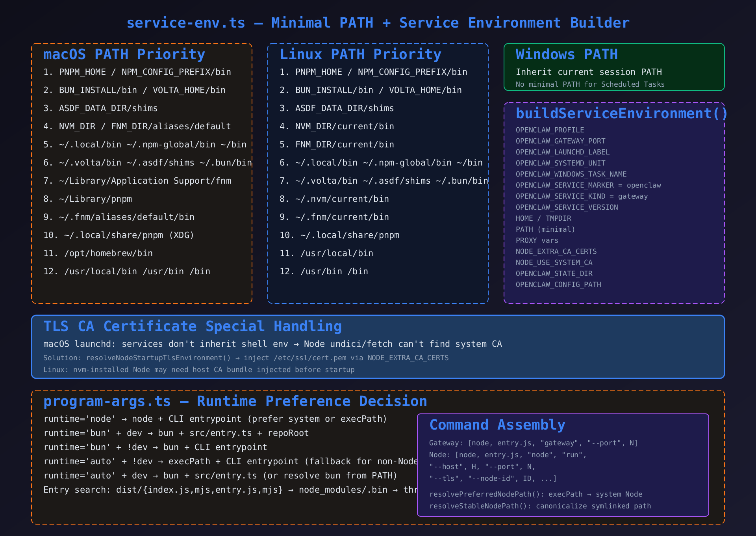This screenshot has height=536, width=756.
Task: Click the runtime='node' preference line
Action: (215, 419)
